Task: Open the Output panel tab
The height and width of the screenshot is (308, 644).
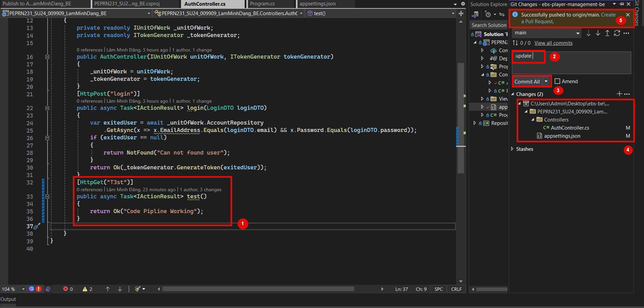Action: coord(8,299)
